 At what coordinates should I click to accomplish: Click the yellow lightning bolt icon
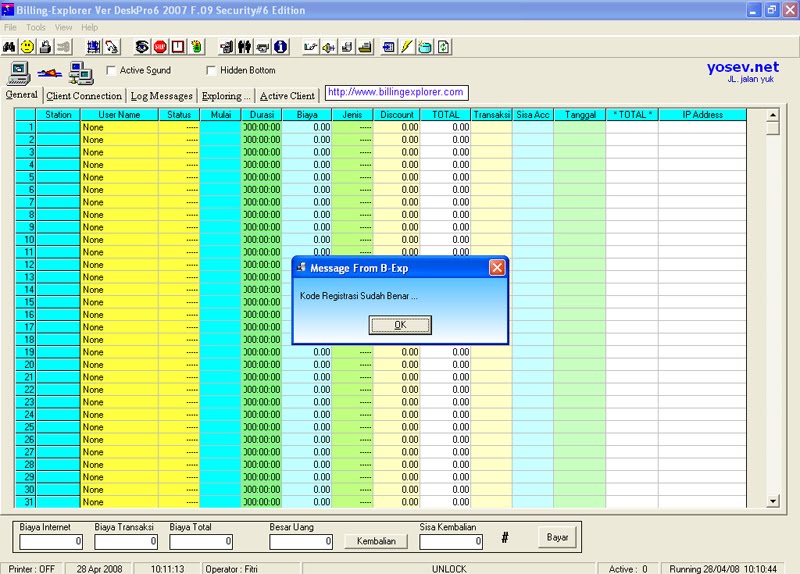tap(407, 47)
